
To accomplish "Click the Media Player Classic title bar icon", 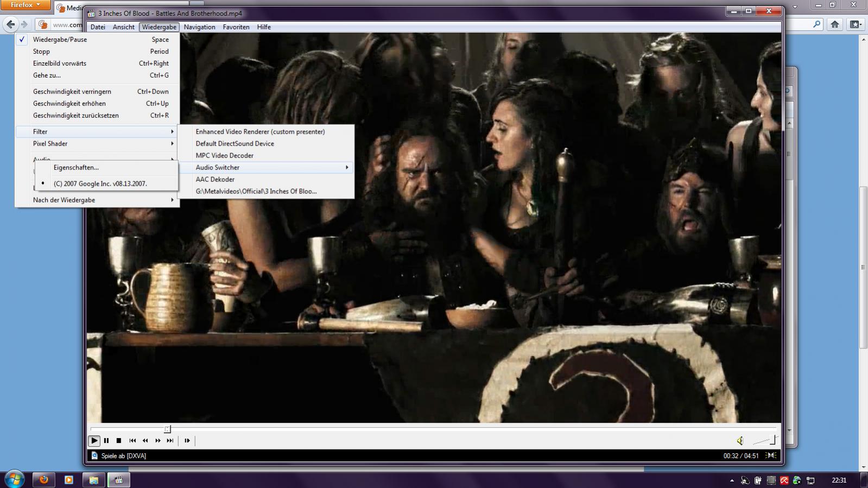I will (x=91, y=13).
